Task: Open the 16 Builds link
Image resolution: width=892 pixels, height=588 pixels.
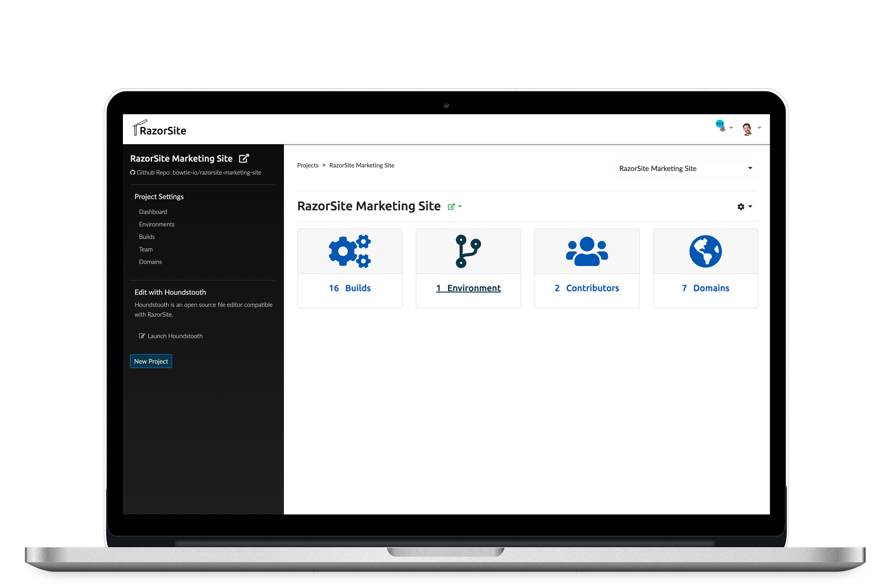Action: pyautogui.click(x=350, y=288)
